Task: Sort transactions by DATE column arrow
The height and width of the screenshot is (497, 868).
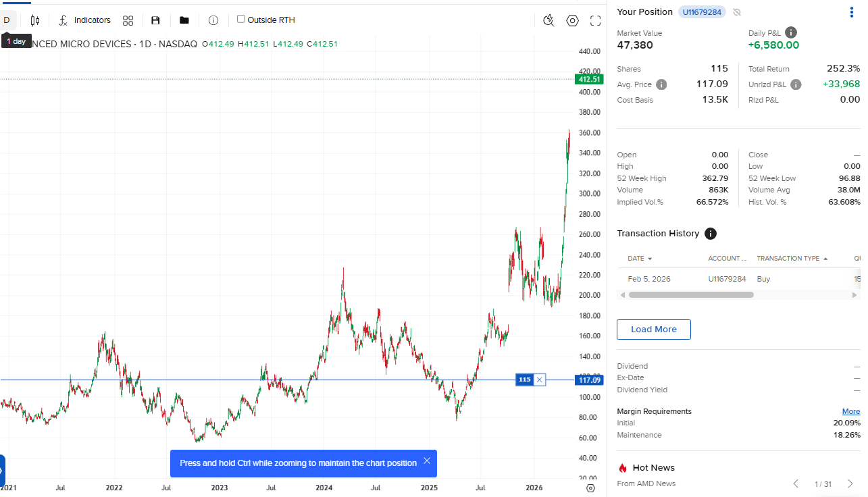Action: [x=650, y=259]
